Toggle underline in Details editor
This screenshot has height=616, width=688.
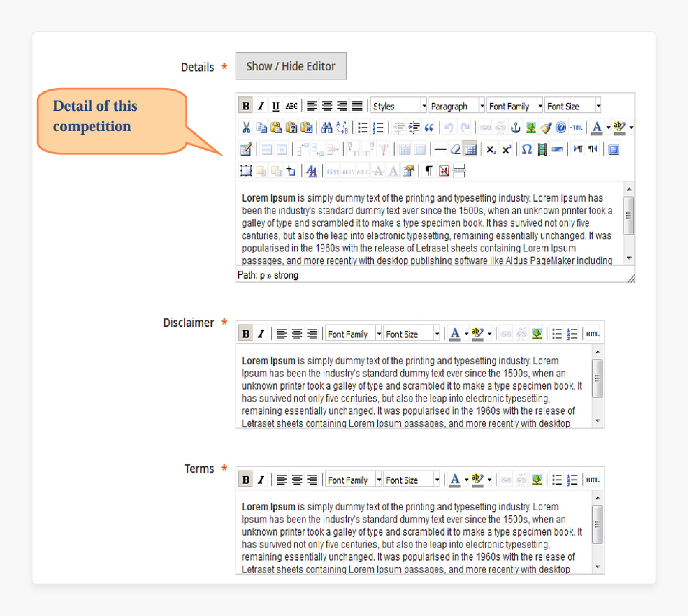(276, 106)
